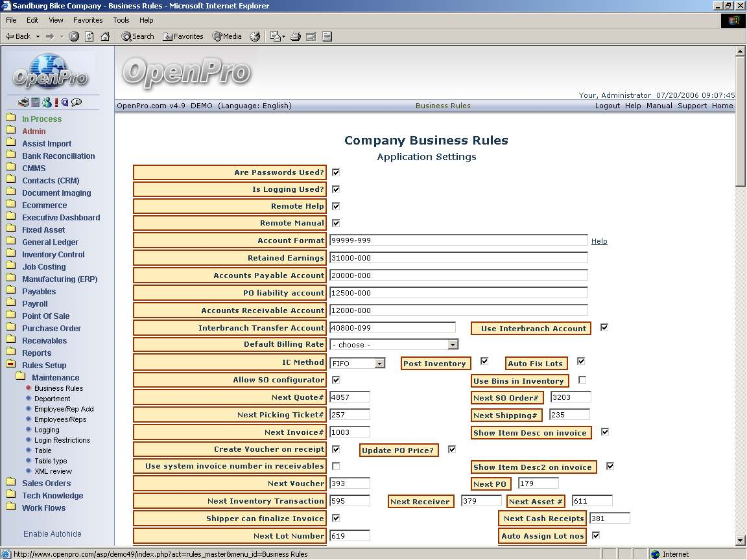
Task: Open the speech bubble info icon
Action: point(77,102)
